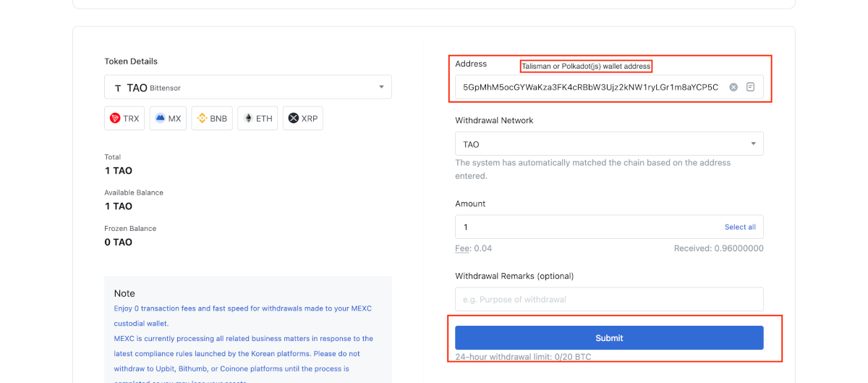Click the Token Details heading
868x383 pixels.
[131, 62]
